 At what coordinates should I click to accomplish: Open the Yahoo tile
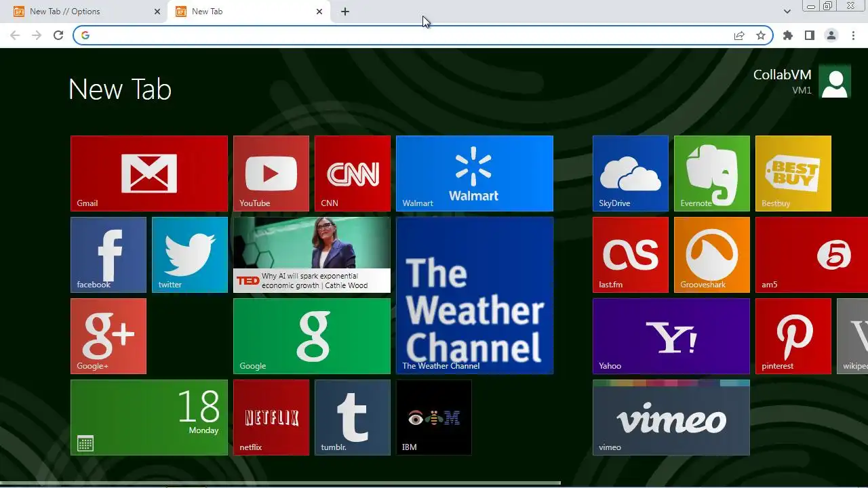(671, 336)
